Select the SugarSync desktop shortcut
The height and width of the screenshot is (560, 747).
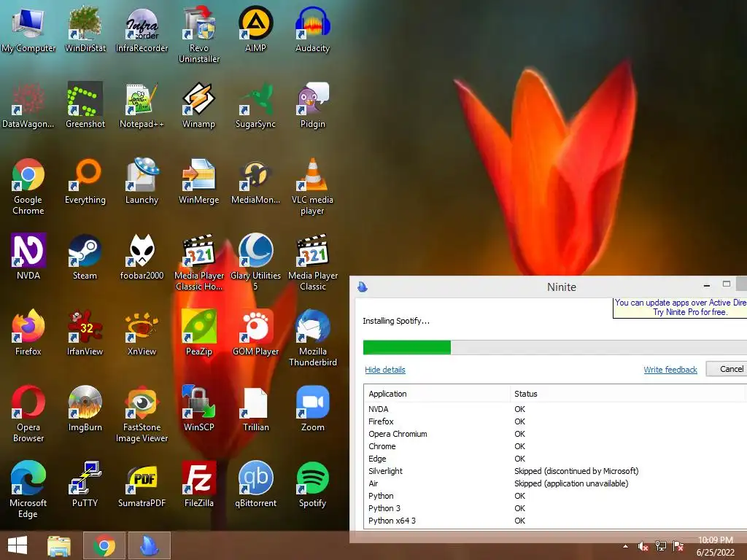click(x=255, y=105)
